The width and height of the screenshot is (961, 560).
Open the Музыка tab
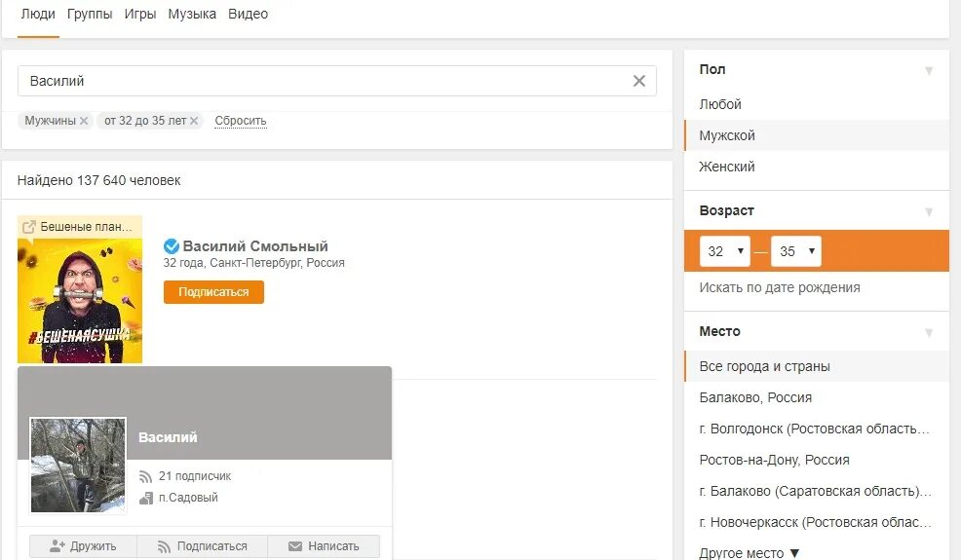[192, 14]
